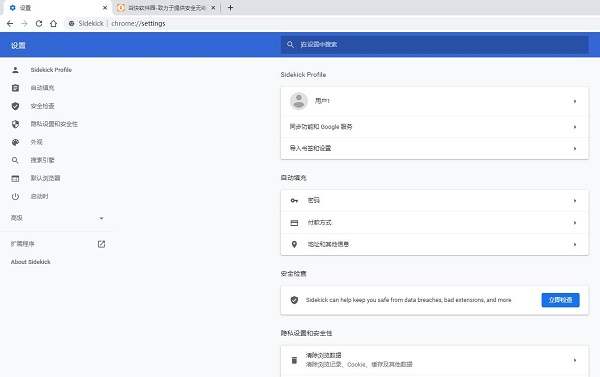The image size is (600, 377).
Task: Go to home page icon
Action: (53, 23)
